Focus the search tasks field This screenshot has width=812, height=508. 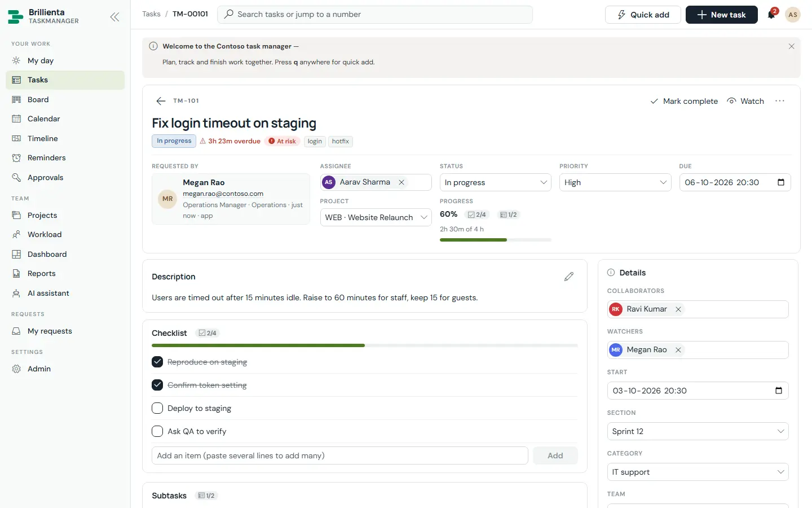coord(375,15)
